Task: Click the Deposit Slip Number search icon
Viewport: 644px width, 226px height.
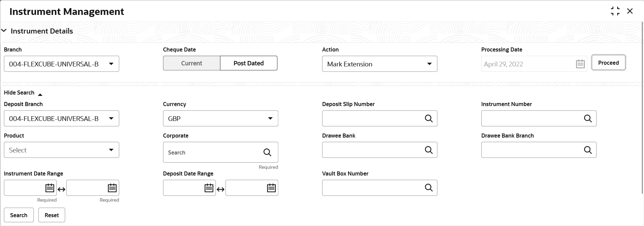Action: click(428, 118)
